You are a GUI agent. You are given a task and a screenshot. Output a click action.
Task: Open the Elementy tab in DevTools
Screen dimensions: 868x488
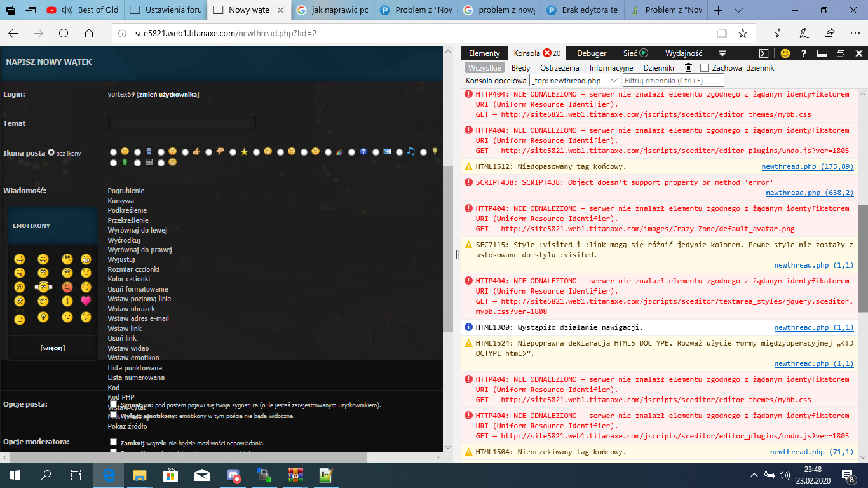484,53
